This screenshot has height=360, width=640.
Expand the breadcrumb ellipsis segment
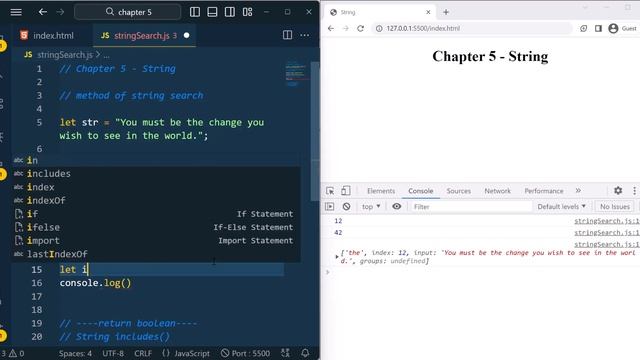[106, 55]
